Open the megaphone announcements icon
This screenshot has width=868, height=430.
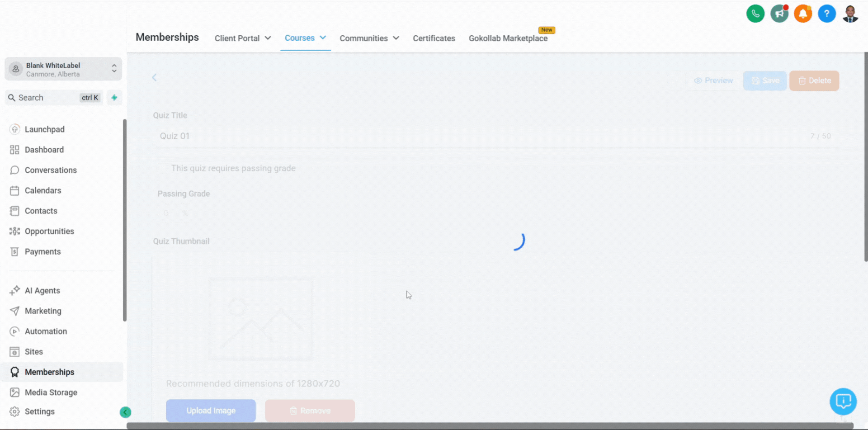[x=779, y=14]
